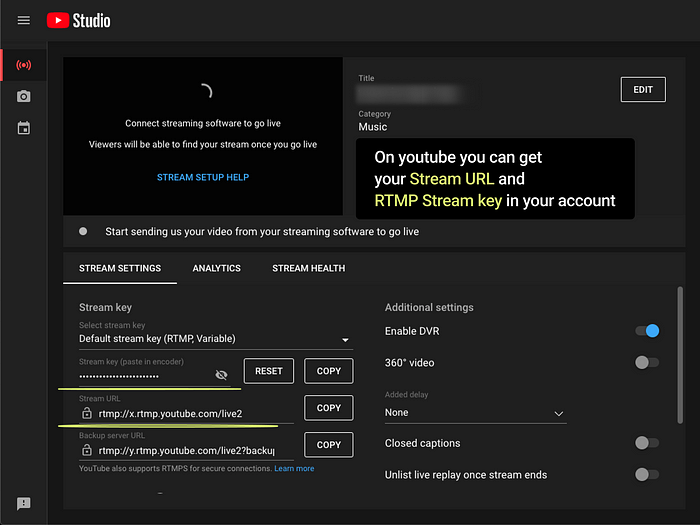
Task: Click 'Connect streaming software to go live' text
Action: pos(203,123)
